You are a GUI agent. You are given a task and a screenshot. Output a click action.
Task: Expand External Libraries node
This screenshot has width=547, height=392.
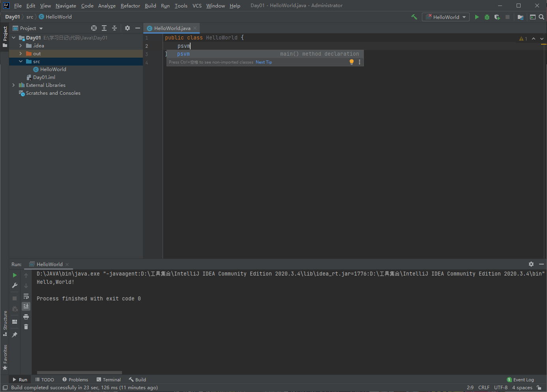pos(13,85)
